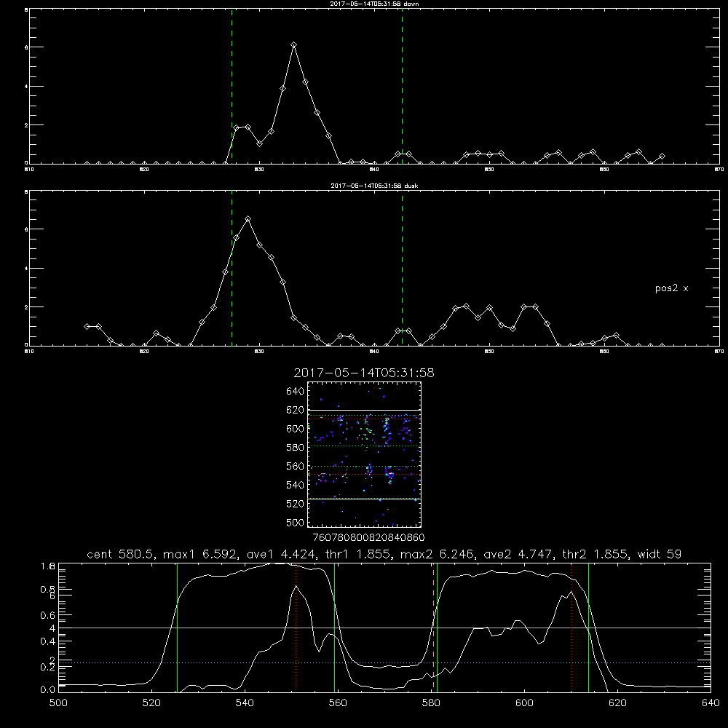728x728 pixels.
Task: Select the leftmost green vertical line in bottom plot
Action: [x=178, y=628]
